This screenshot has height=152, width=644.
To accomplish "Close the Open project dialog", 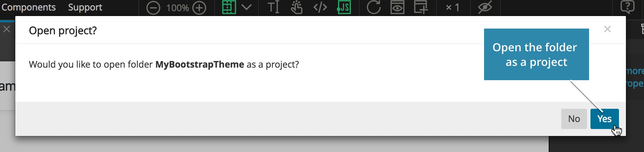I will (x=607, y=29).
